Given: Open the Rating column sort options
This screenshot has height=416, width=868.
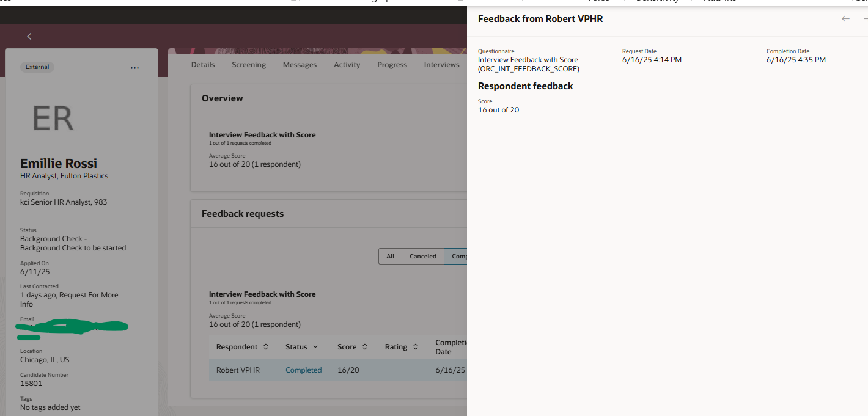Looking at the screenshot, I should 415,346.
